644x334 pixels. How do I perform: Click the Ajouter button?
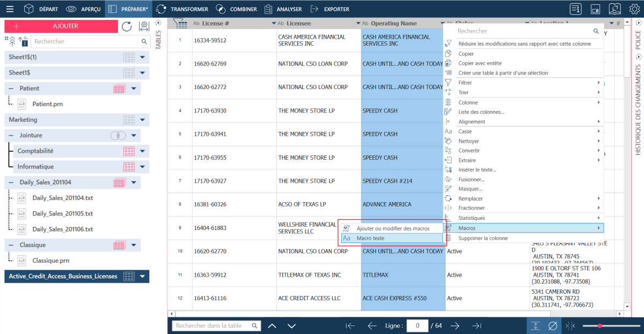[61, 26]
